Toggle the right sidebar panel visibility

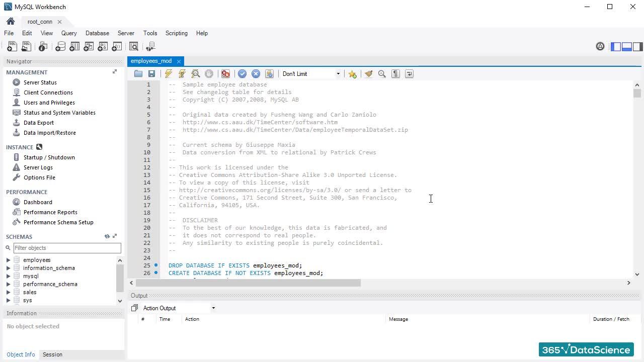637,47
